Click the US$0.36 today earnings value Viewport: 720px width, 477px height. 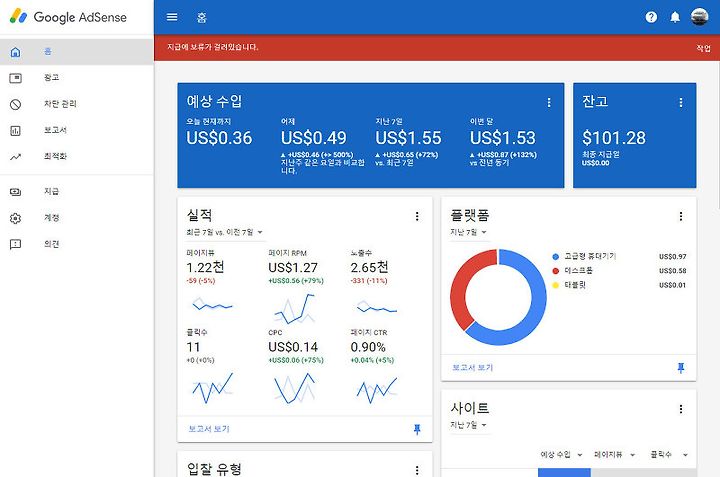tap(219, 138)
